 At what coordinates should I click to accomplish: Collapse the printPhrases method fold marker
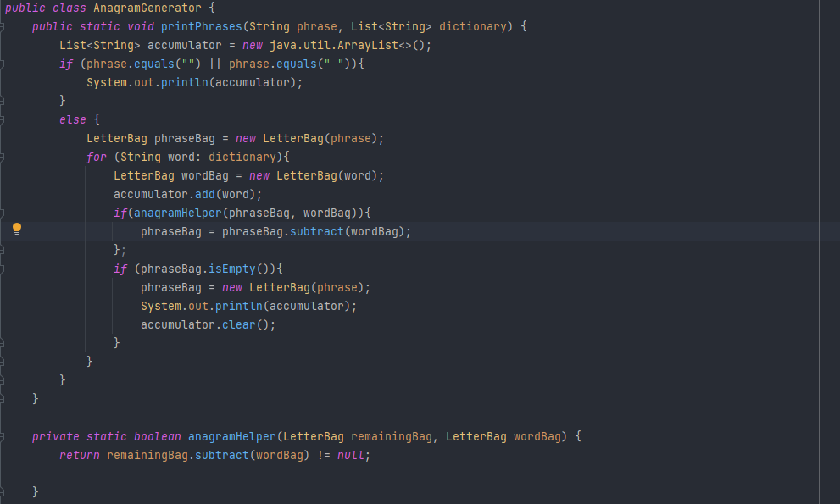[4, 26]
